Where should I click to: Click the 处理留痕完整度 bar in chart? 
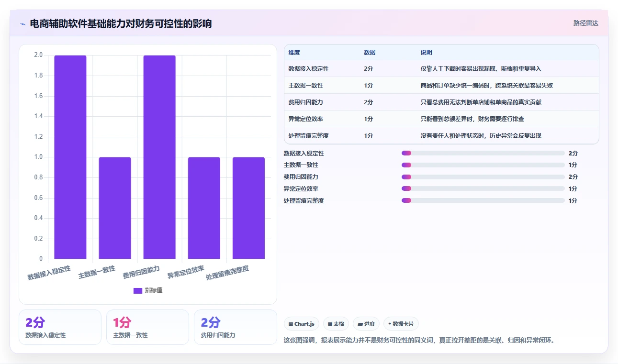coord(248,208)
